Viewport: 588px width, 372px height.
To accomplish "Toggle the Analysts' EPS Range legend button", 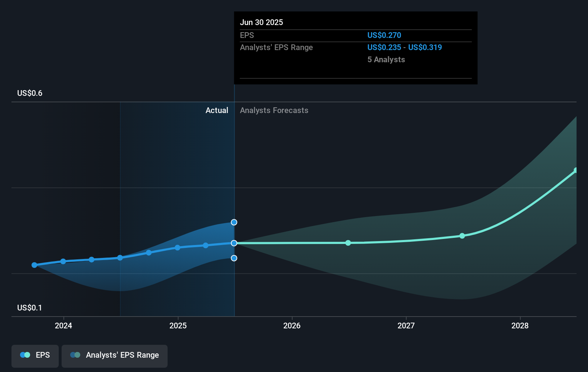I will click(x=114, y=356).
